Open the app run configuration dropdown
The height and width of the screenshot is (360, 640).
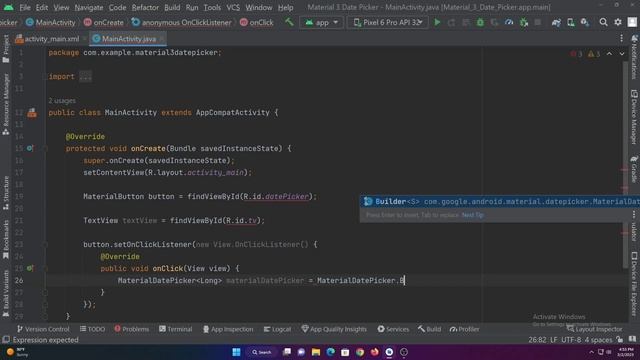point(322,22)
